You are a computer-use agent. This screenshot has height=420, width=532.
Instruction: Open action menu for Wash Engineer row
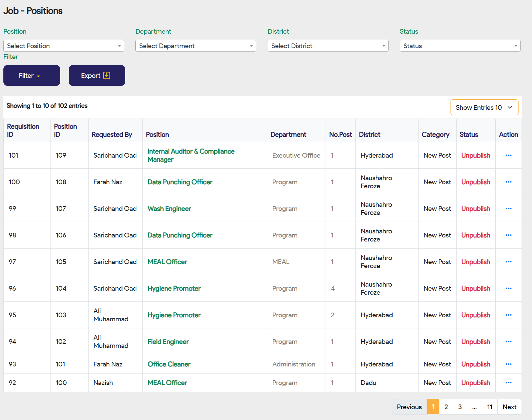(x=508, y=208)
